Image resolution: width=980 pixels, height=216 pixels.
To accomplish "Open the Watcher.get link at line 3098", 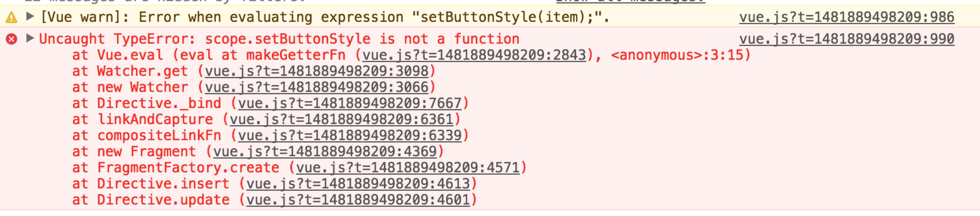I will pos(316,71).
